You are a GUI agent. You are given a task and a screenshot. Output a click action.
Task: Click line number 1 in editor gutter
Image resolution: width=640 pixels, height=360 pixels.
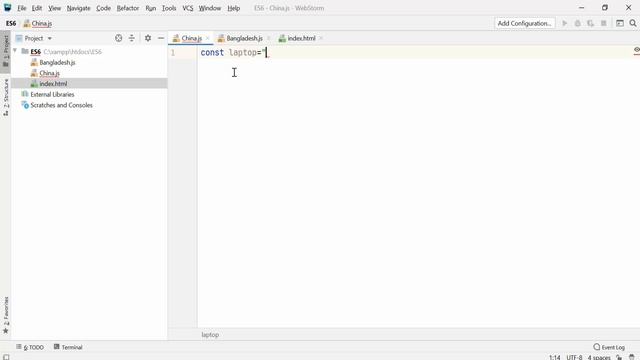point(173,53)
